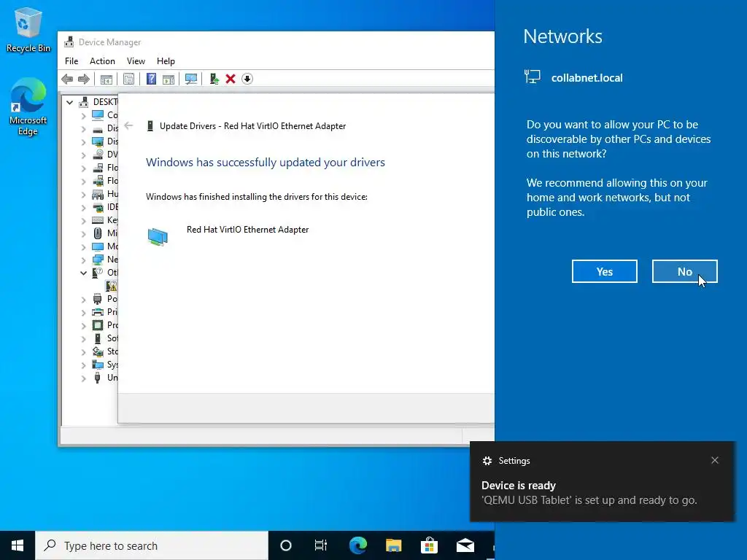The width and height of the screenshot is (747, 560).
Task: Click the Update device driver toolbar icon
Action: 214,79
